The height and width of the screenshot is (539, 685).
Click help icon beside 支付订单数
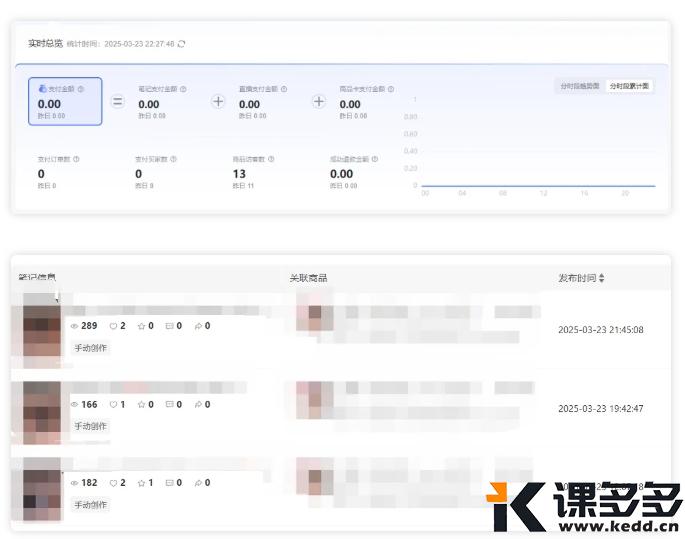coord(76,159)
